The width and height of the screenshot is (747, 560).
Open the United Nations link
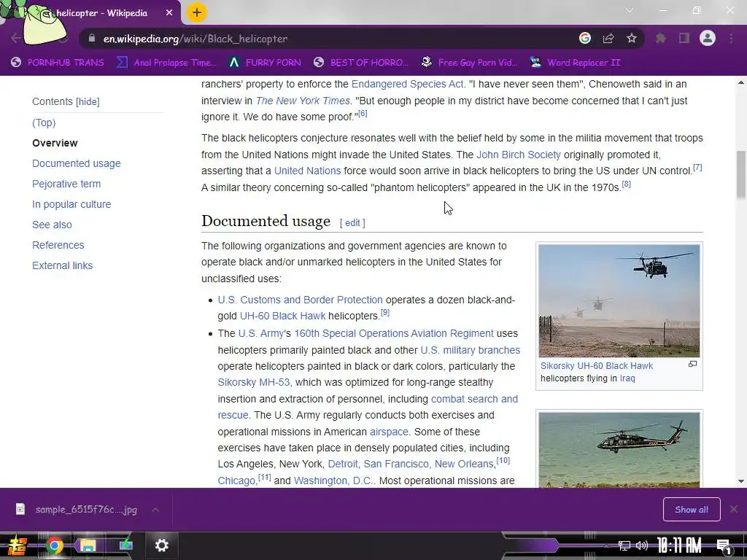coord(307,171)
